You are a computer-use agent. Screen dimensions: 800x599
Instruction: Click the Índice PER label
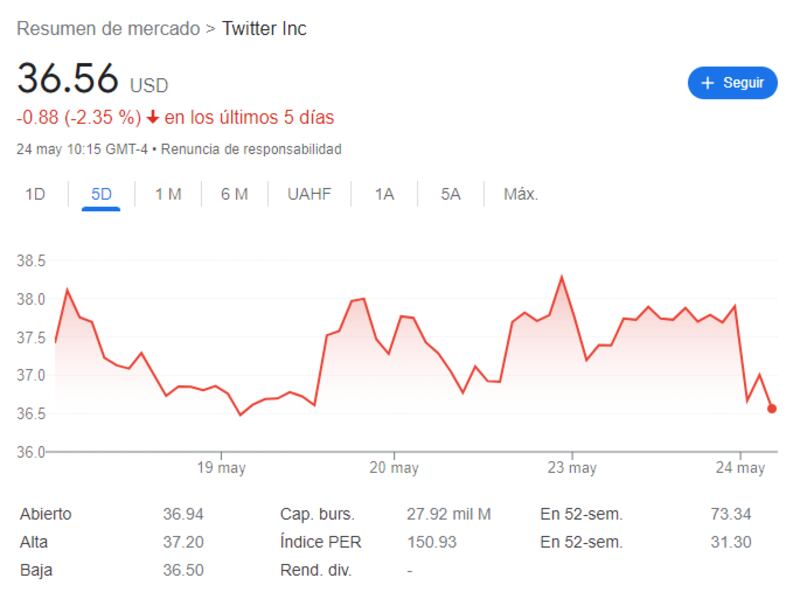tap(321, 542)
